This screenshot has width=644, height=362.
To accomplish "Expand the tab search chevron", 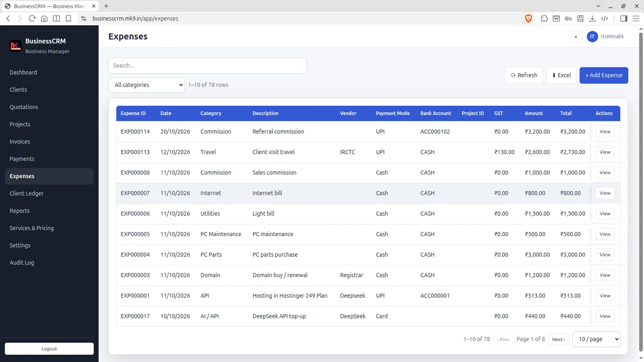I will 598,6.
